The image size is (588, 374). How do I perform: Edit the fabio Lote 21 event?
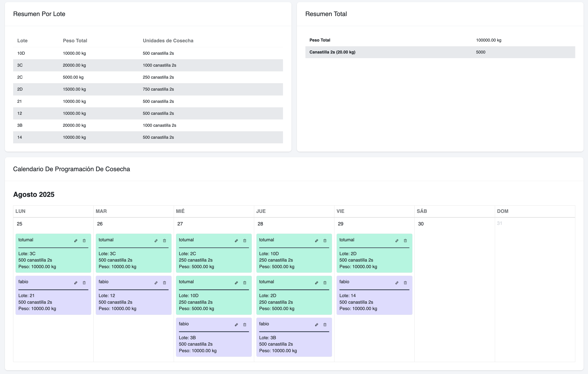pyautogui.click(x=76, y=283)
